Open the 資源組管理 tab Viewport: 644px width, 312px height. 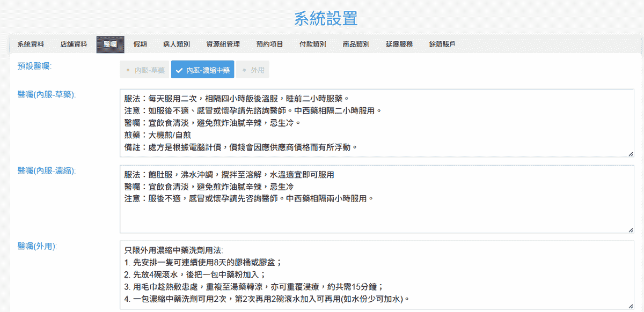coord(223,44)
